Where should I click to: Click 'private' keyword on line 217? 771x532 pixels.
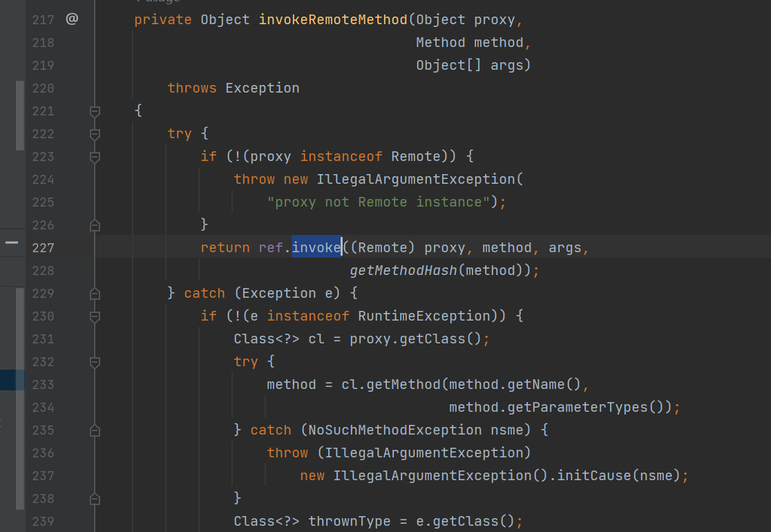[163, 19]
